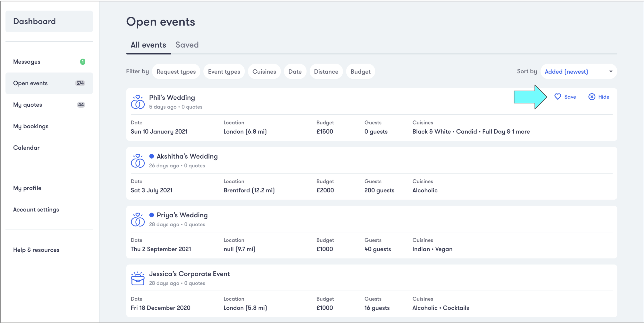
Task: Select the All events tab
Action: [148, 45]
